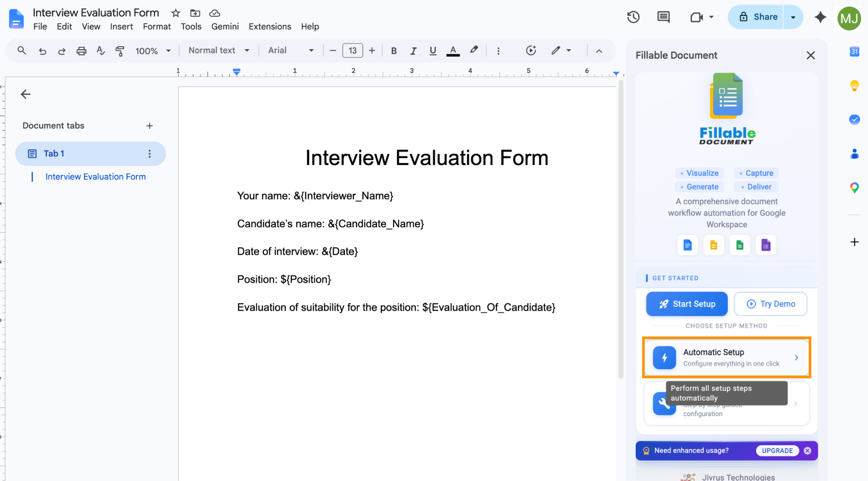Select the paint format tool
The image size is (868, 481).
(x=120, y=51)
